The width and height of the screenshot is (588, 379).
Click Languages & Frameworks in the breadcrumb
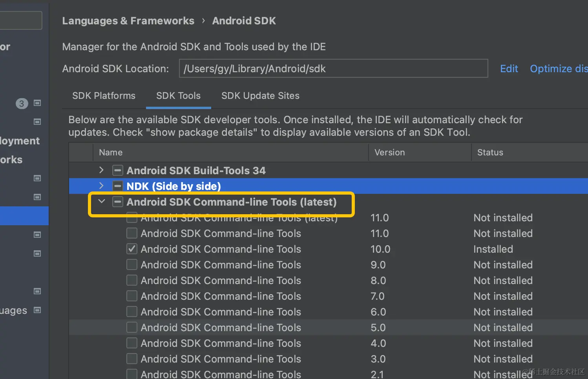128,21
